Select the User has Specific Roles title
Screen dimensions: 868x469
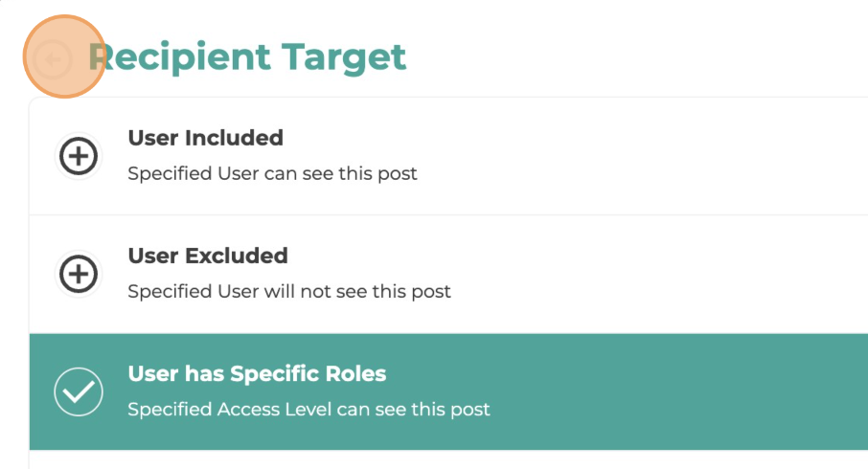coord(257,374)
